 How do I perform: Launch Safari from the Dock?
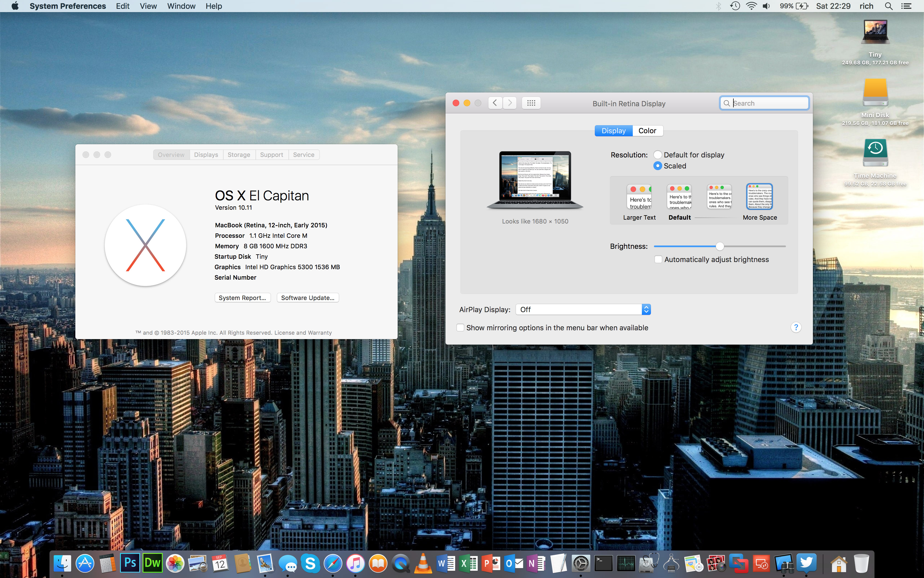coord(333,563)
